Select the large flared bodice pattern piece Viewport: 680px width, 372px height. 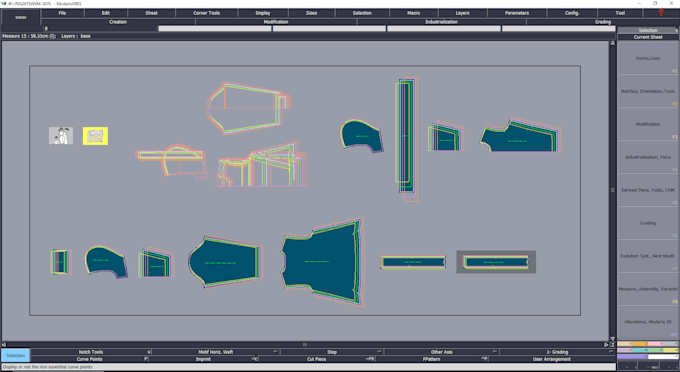coord(323,262)
